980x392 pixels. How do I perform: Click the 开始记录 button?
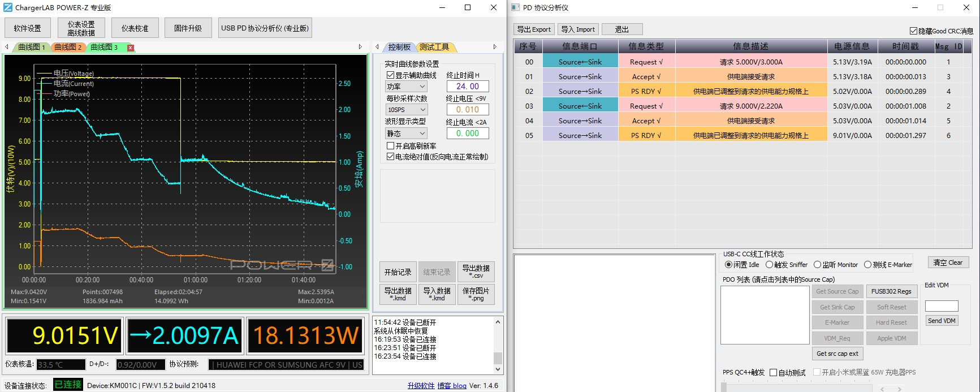(x=398, y=272)
